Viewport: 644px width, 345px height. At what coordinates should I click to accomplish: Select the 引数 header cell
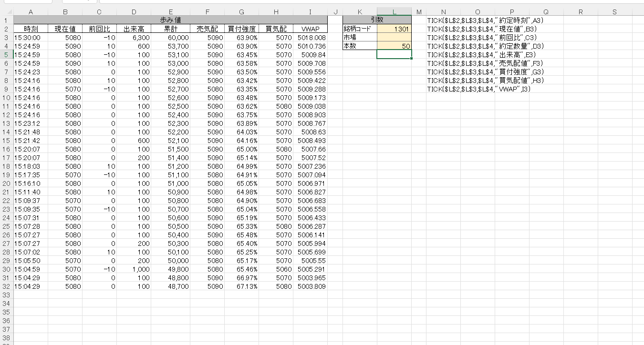click(x=377, y=20)
